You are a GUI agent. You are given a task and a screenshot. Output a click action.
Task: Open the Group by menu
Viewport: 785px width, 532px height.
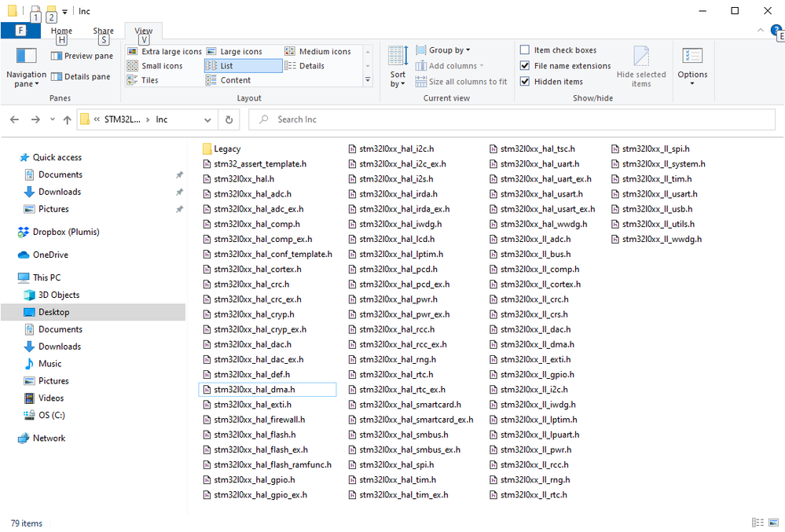[443, 50]
